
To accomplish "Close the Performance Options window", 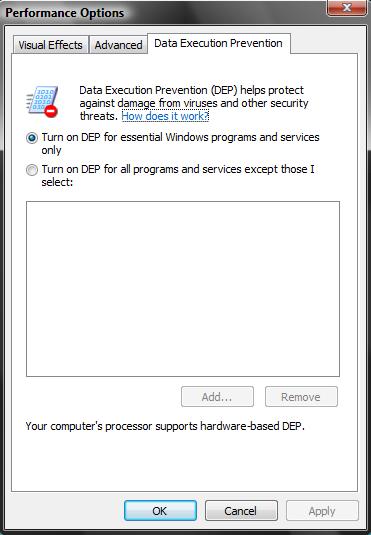I will 347,8.
